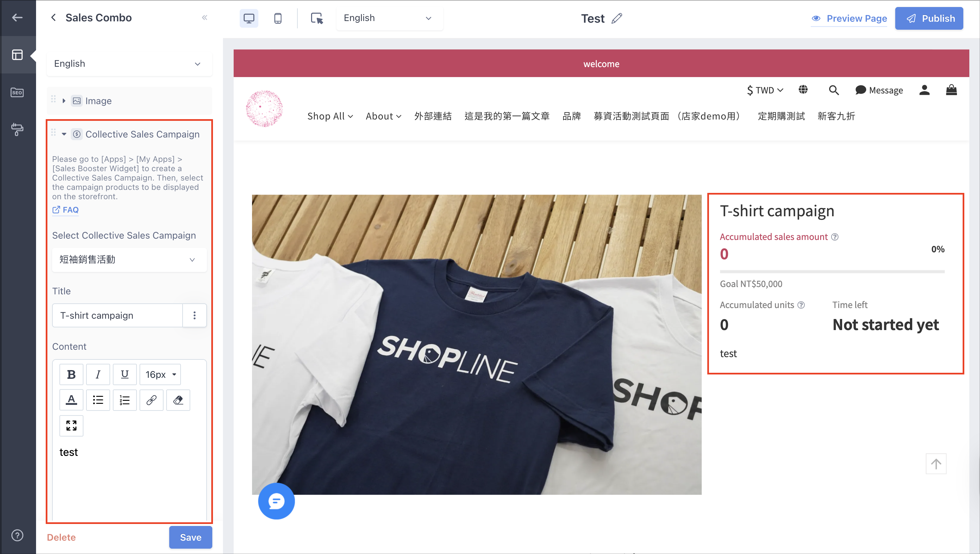
Task: Toggle bold formatting
Action: click(71, 374)
